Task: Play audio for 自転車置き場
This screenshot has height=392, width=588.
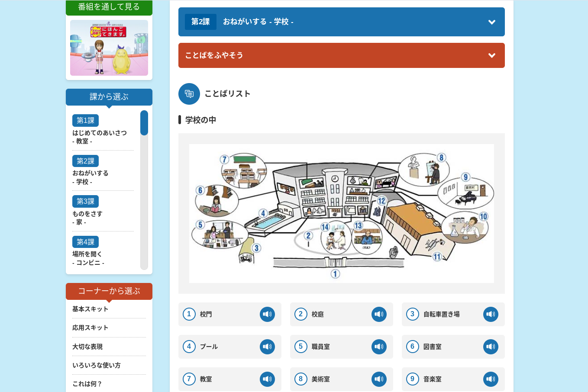Action: coord(491,314)
